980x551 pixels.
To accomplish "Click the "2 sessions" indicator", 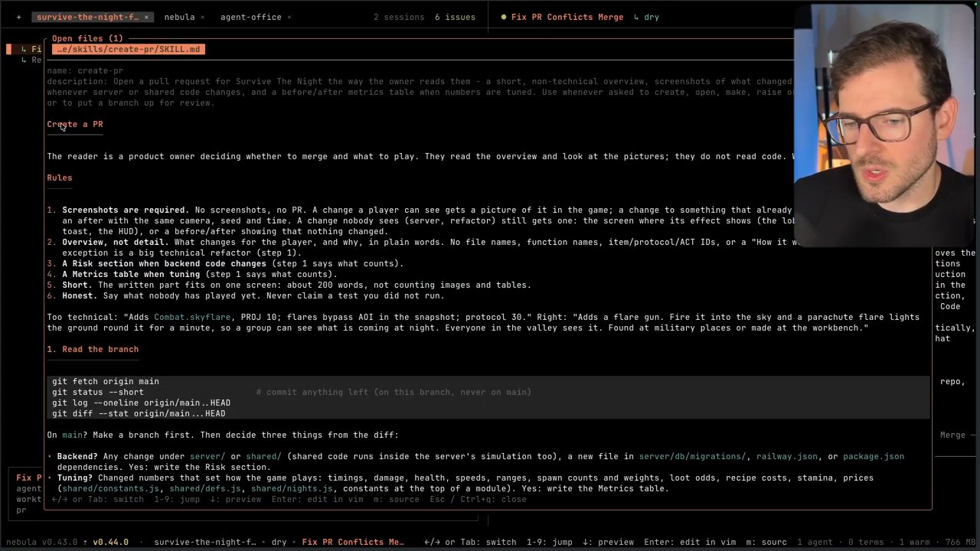I will tap(399, 17).
